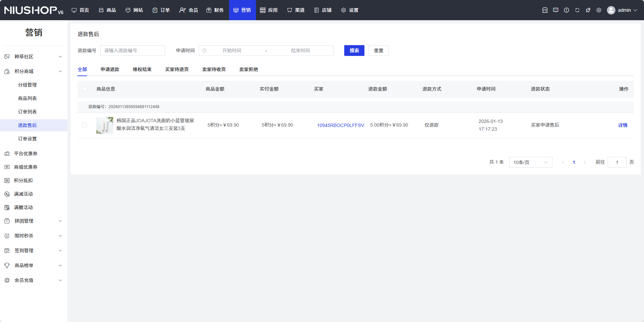Open the 10条/页 page size dropdown
The height and width of the screenshot is (322, 644).
pos(530,162)
